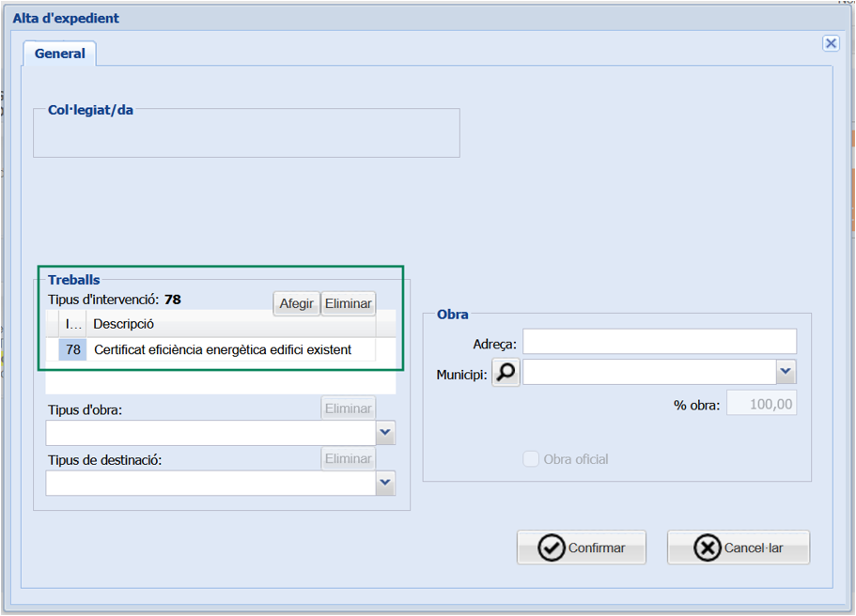Expand the Tipus d'obra dropdown

tap(385, 433)
